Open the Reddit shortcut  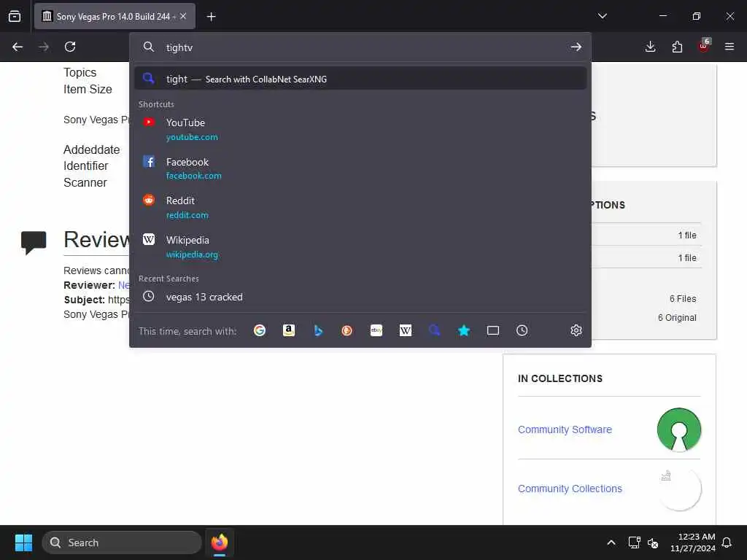(360, 207)
